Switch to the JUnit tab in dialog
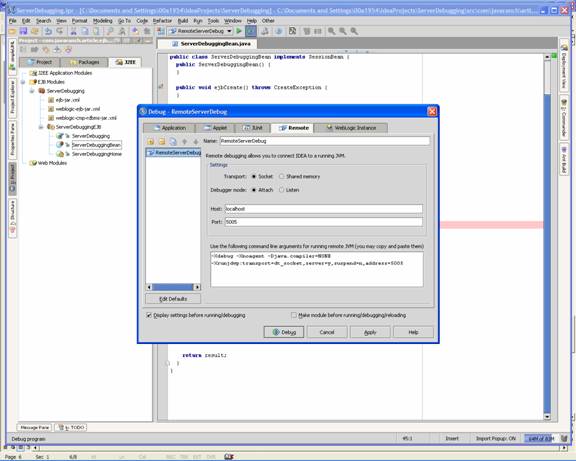Screen dimensions: 576x461 coord(253,128)
